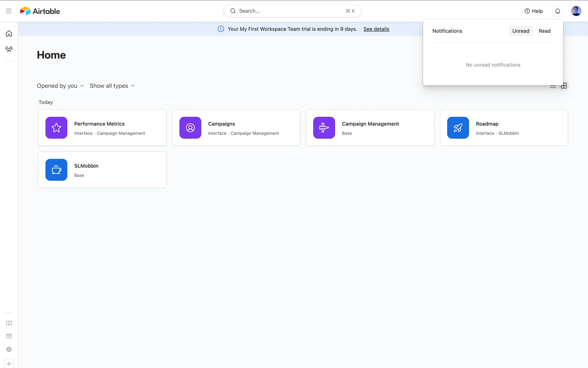The image size is (588, 368).
Task: Click the plus create icon at bottom
Action: coord(9,364)
